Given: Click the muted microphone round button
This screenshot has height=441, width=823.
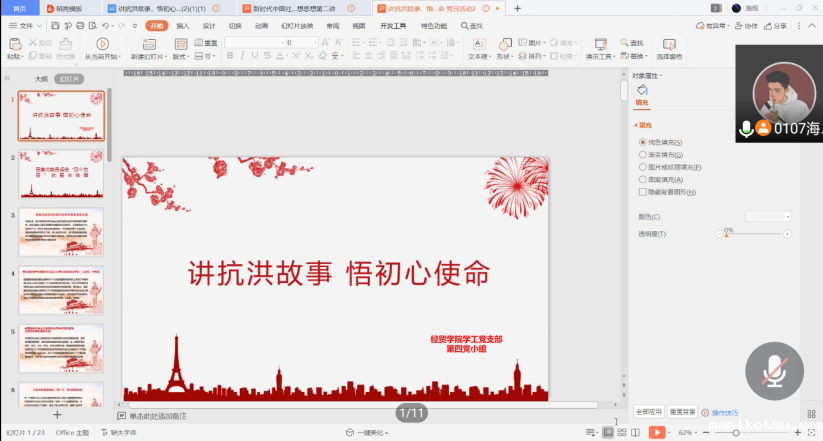Looking at the screenshot, I should point(774,369).
